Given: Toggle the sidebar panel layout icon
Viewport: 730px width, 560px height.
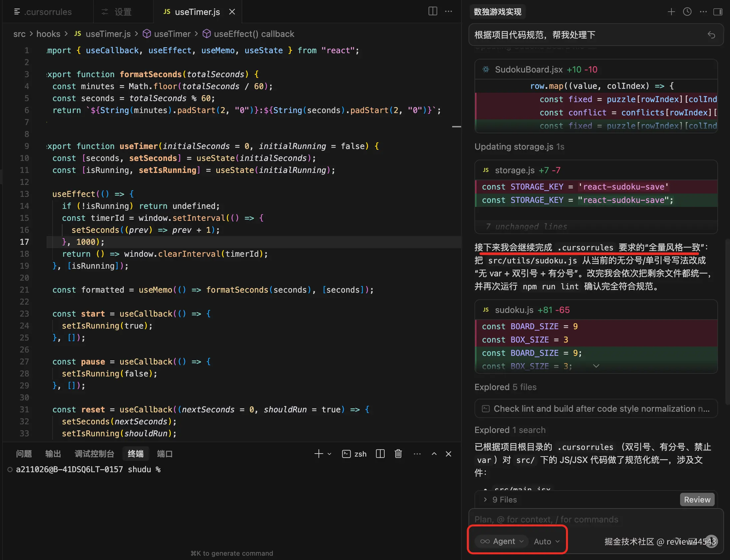Looking at the screenshot, I should pyautogui.click(x=718, y=12).
